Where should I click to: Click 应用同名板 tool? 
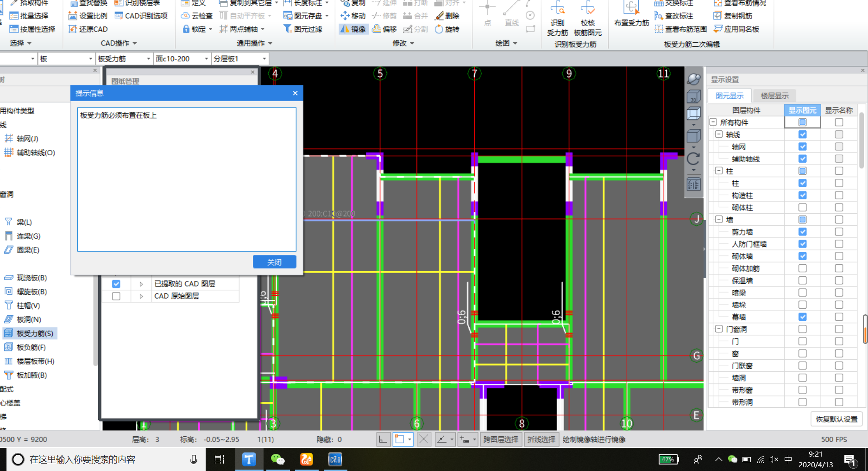pos(736,29)
